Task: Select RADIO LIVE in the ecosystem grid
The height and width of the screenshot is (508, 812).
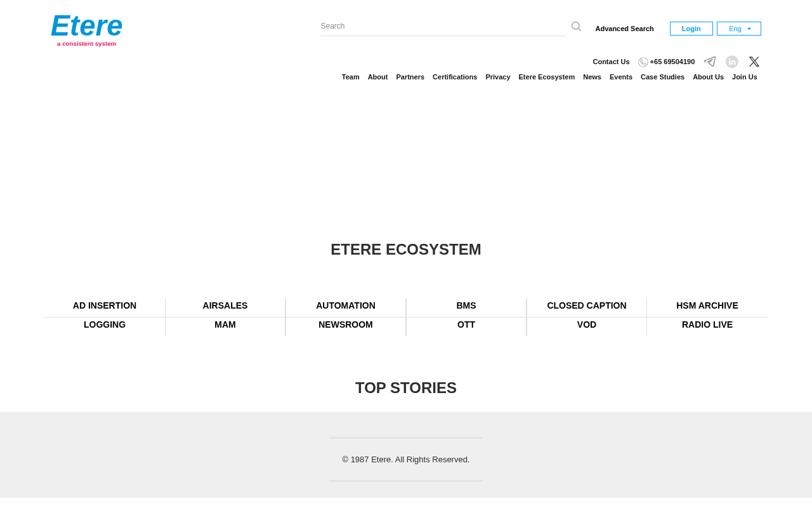Action: point(707,324)
